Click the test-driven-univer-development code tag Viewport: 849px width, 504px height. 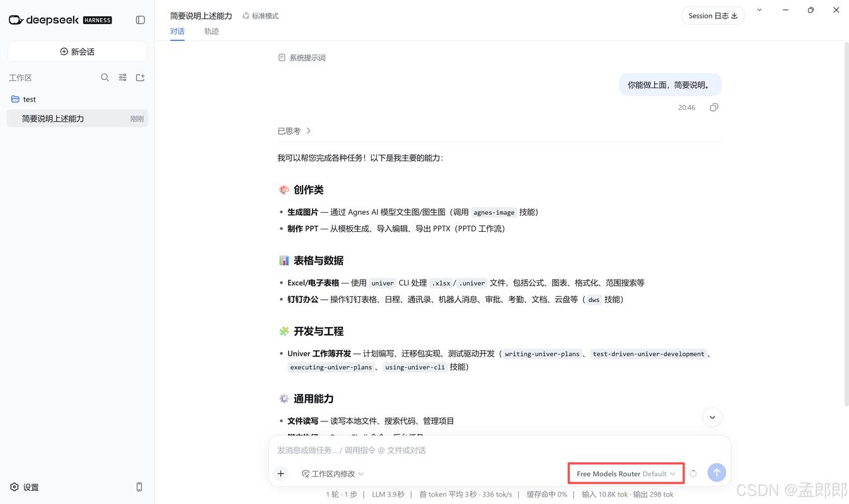click(649, 354)
